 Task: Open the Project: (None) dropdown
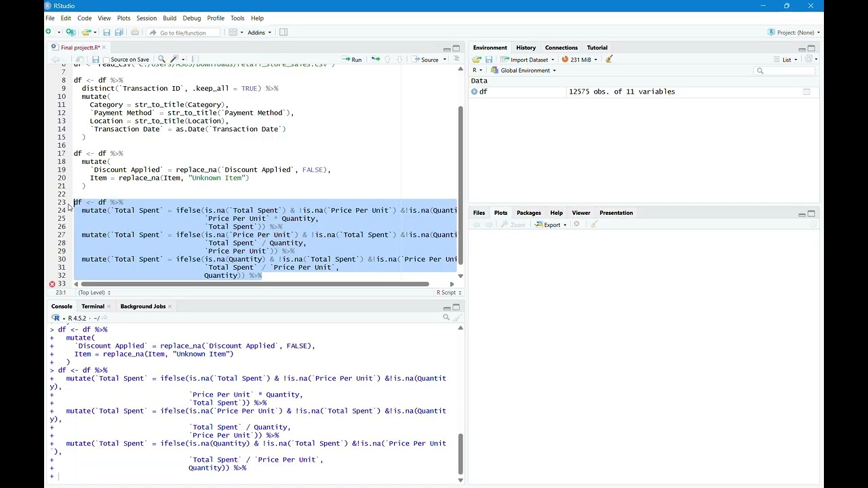point(794,33)
